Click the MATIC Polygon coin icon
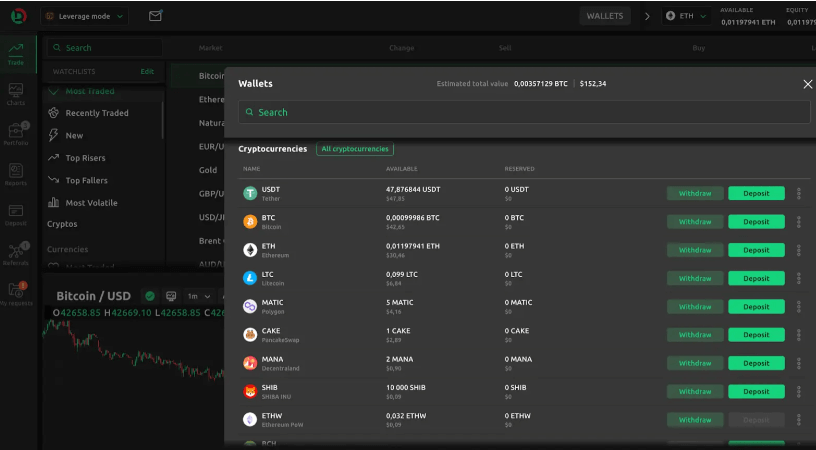The image size is (816, 450). coord(250,306)
